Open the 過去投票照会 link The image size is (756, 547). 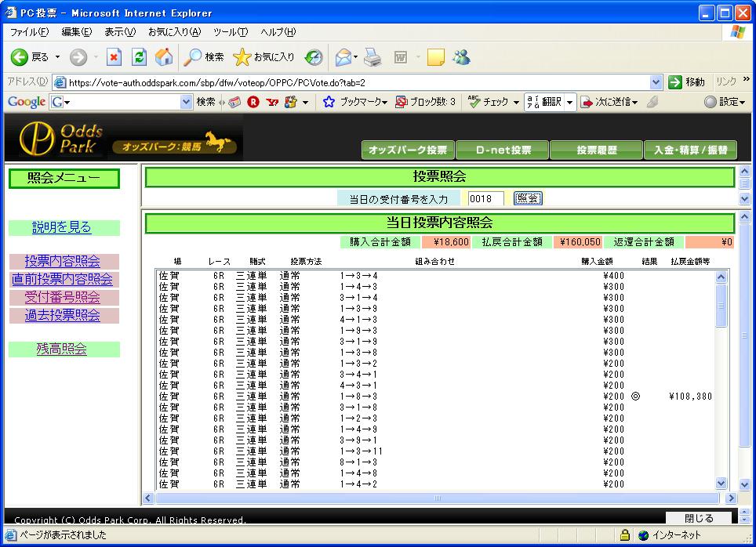pos(63,316)
